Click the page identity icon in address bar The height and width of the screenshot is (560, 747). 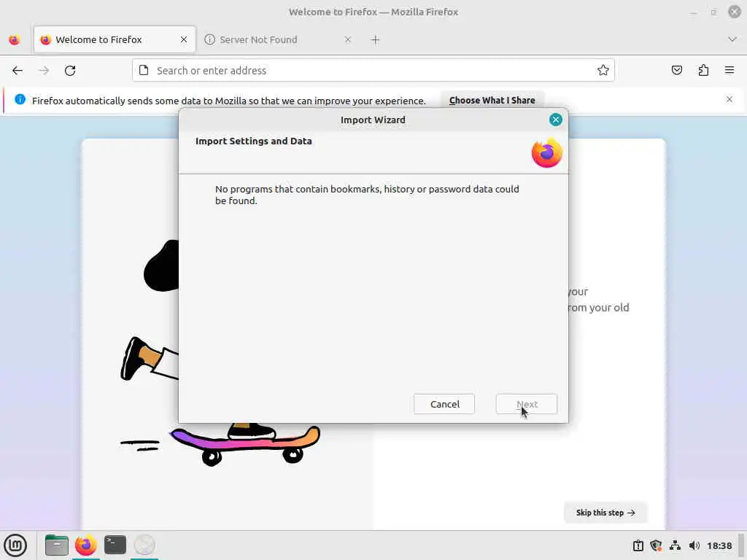(144, 71)
